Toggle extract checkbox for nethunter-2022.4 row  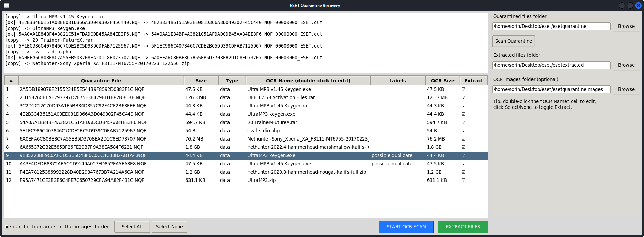point(464,147)
